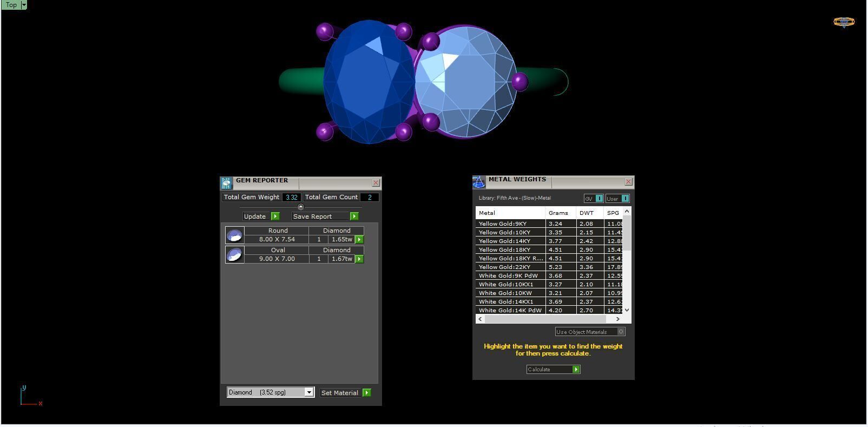Select the White Gold:14KX1 row
This screenshot has width=868, height=427.
tap(549, 301)
